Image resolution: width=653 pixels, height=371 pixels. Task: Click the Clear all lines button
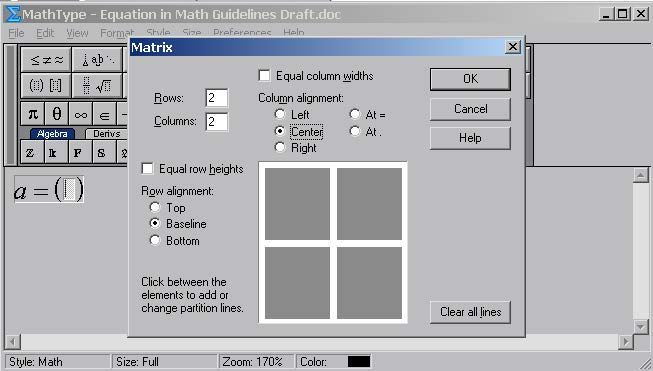(x=470, y=312)
